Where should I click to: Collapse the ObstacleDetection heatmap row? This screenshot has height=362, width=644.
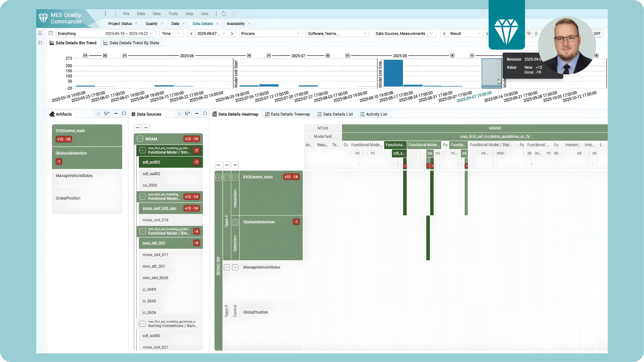coord(235,222)
